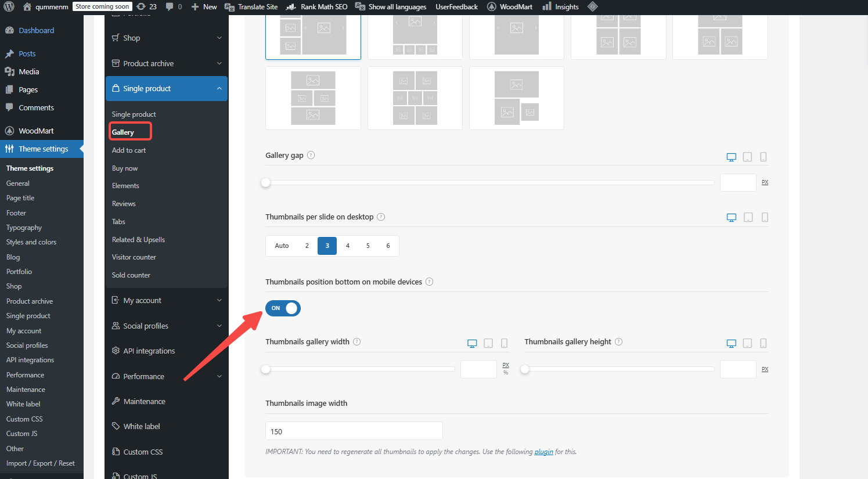
Task: Click help icon beside Thumbnails gallery width
Action: [356, 342]
